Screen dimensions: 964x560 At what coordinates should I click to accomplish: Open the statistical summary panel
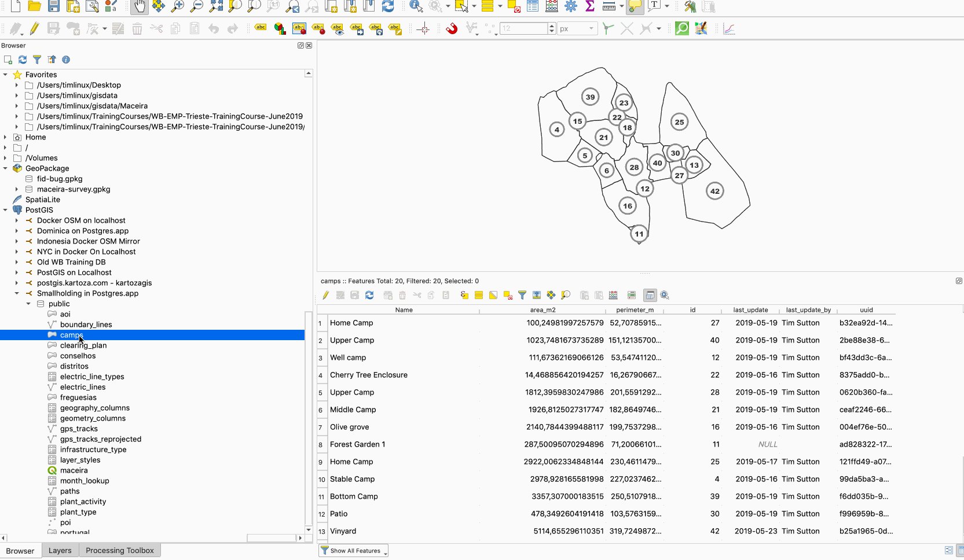coord(589,7)
